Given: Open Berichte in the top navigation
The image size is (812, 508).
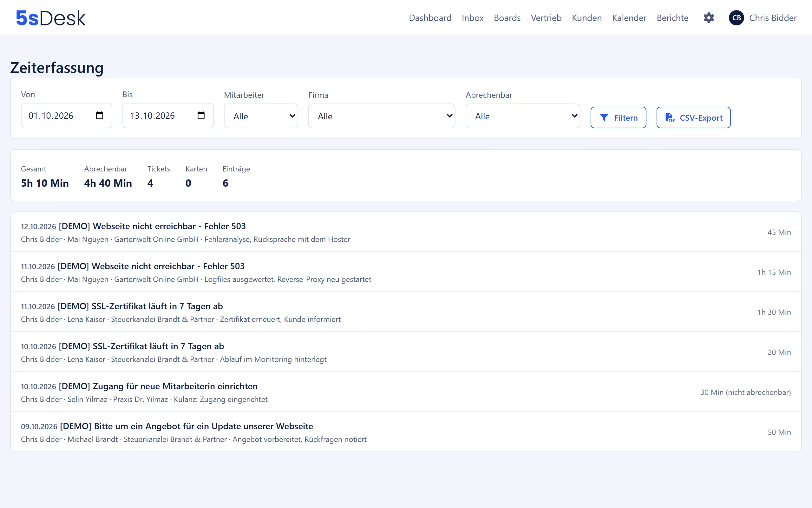Looking at the screenshot, I should (x=672, y=18).
